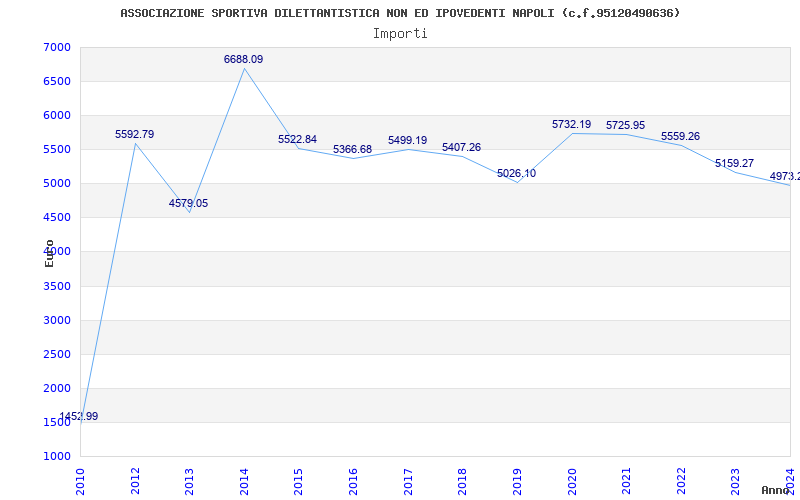Click the 2012 x-axis year tick
Screen dimensions: 800x500
click(135, 481)
